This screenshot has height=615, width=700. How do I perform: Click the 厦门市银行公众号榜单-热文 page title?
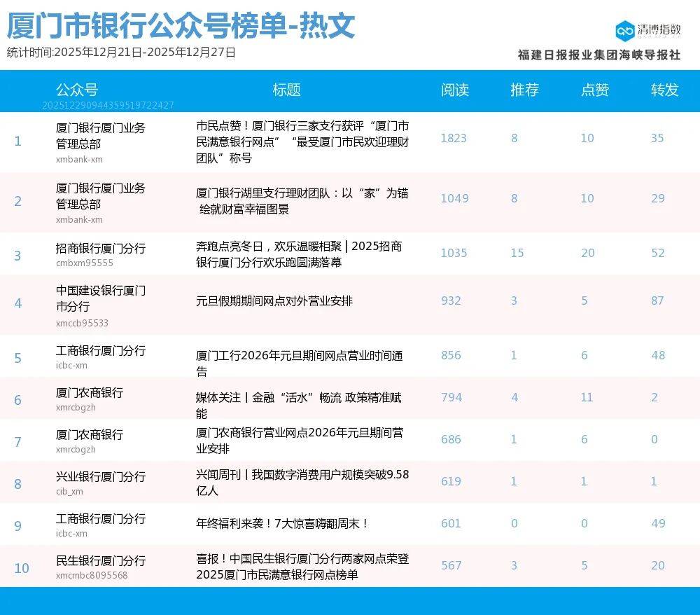click(x=181, y=27)
